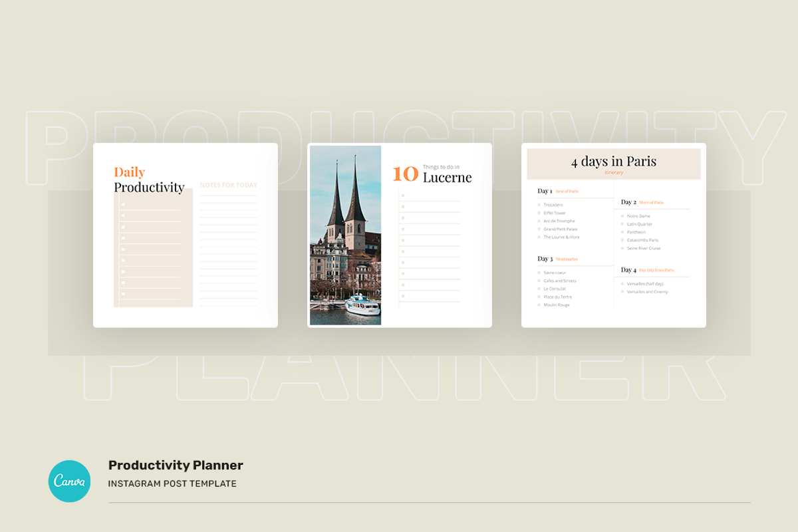798x532 pixels.
Task: Click the 'Versailles and Giverny' item text
Action: [648, 291]
